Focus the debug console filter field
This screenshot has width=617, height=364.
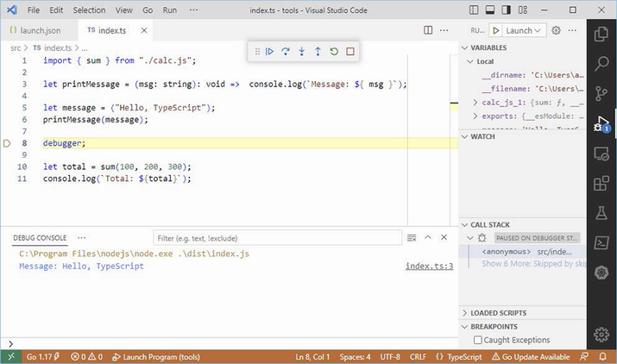277,238
